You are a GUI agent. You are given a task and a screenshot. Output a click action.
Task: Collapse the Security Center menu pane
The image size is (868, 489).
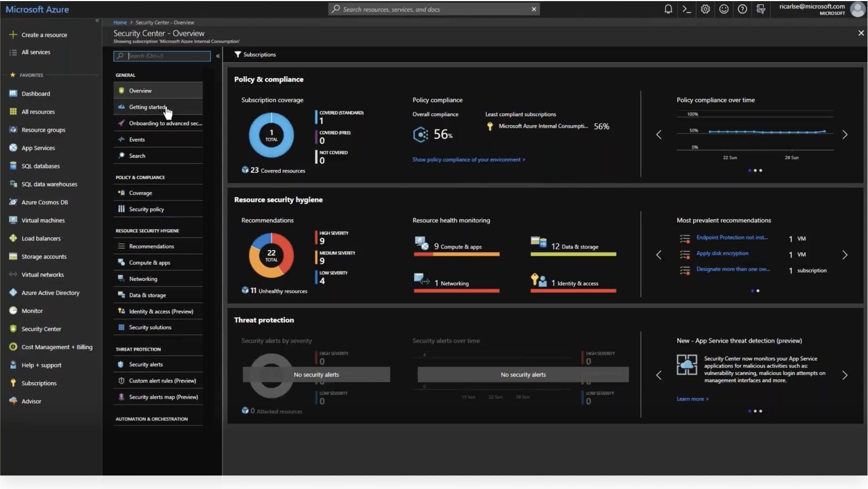click(x=218, y=56)
